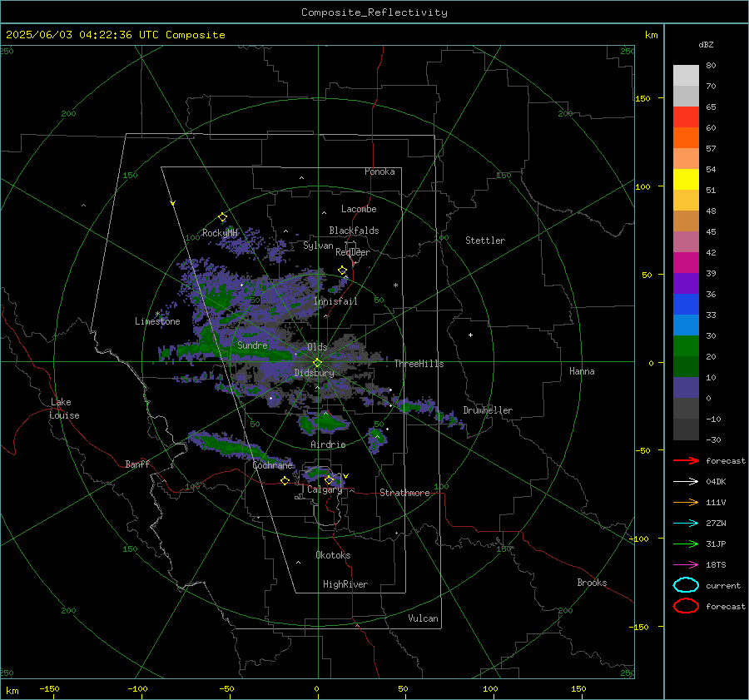Click the Okotoks label
The image size is (749, 700).
click(333, 555)
